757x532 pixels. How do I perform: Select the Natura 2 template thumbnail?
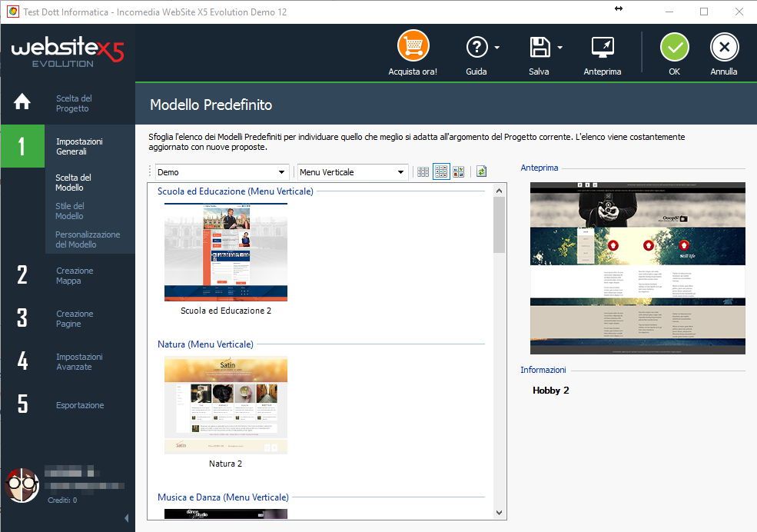pyautogui.click(x=225, y=405)
